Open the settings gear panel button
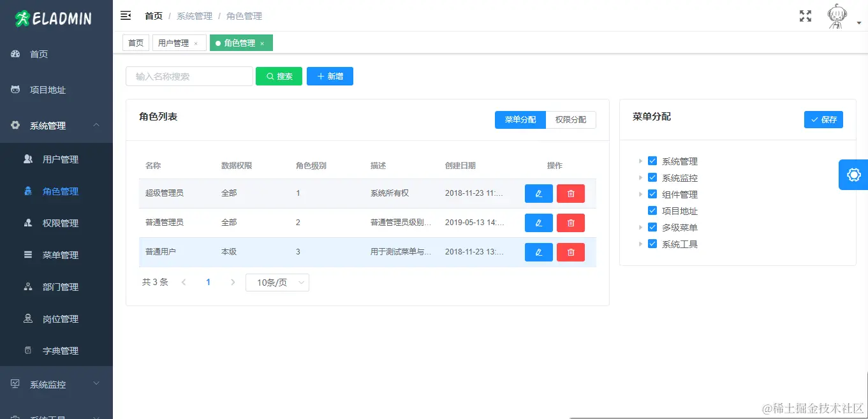Image resolution: width=868 pixels, height=419 pixels. pyautogui.click(x=853, y=175)
